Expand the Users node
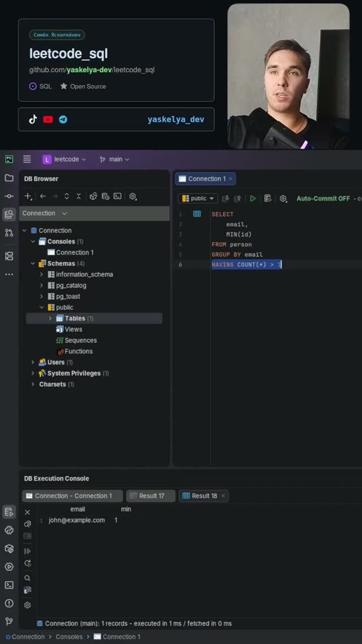Screen dimensions: 362x644 [x=33, y=362]
